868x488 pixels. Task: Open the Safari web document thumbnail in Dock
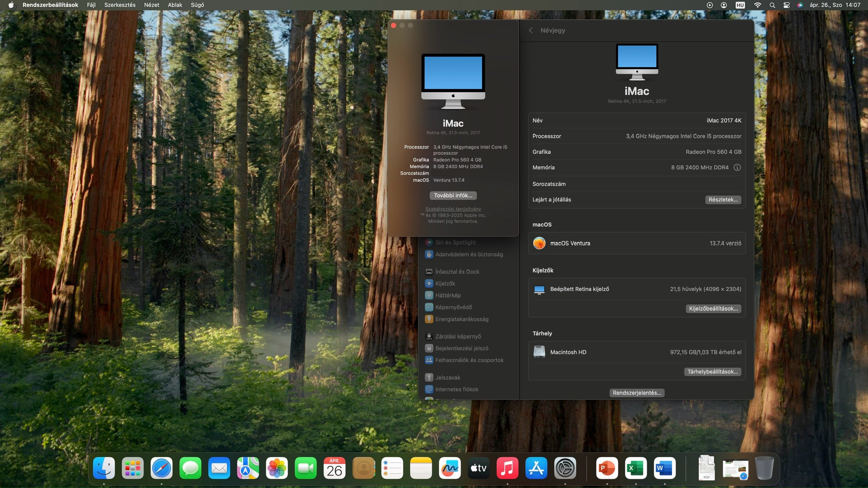pos(735,470)
